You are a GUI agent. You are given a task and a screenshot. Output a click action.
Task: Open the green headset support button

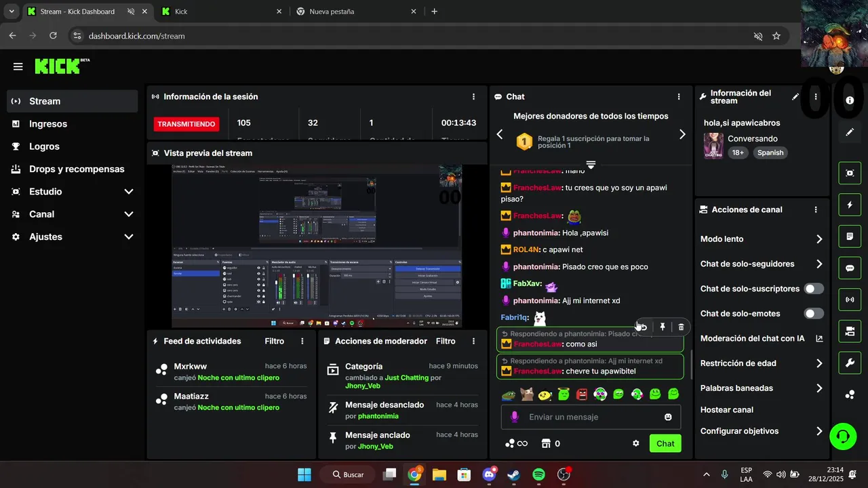pos(843,436)
